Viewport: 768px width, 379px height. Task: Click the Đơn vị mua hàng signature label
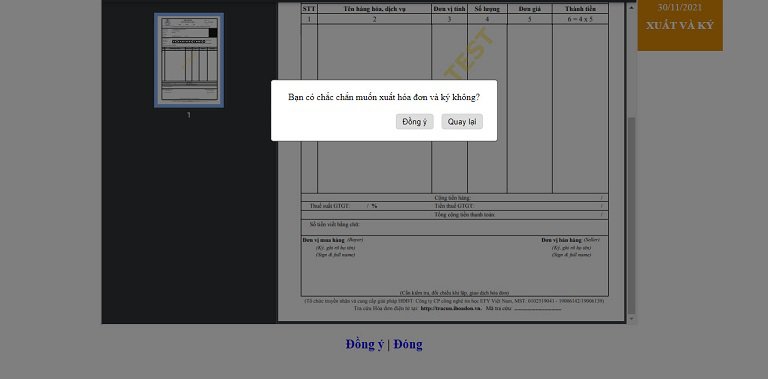coord(324,240)
